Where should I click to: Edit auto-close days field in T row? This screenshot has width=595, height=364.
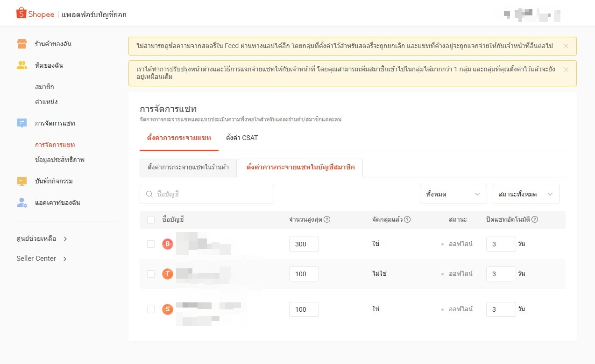(501, 274)
